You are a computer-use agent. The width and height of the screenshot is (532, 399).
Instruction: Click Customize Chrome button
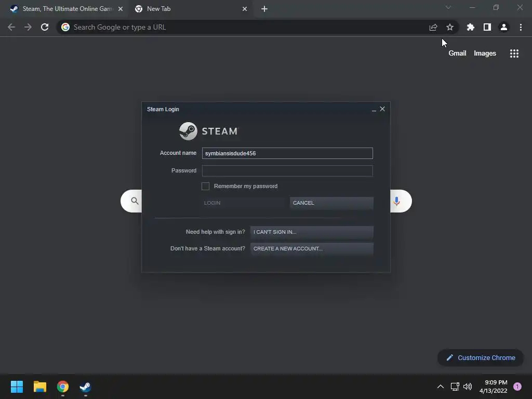click(x=481, y=357)
